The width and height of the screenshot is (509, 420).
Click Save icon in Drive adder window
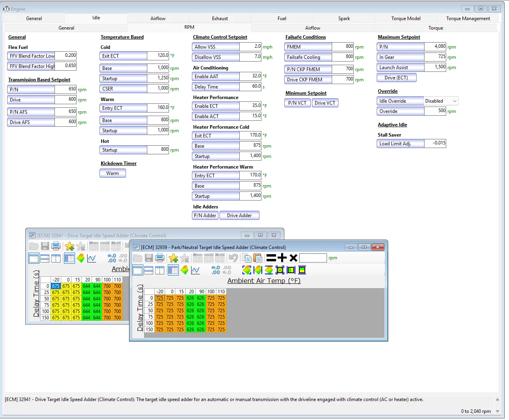(45, 246)
